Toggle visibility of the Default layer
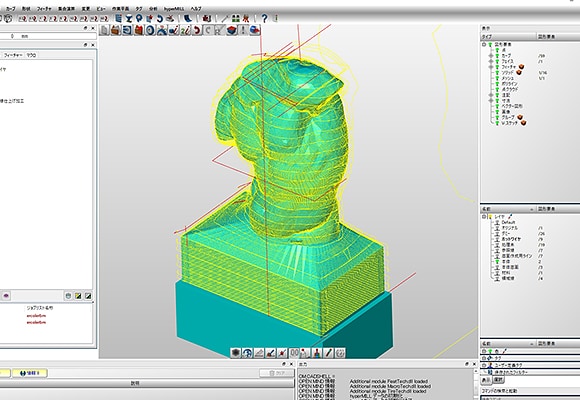 point(498,222)
